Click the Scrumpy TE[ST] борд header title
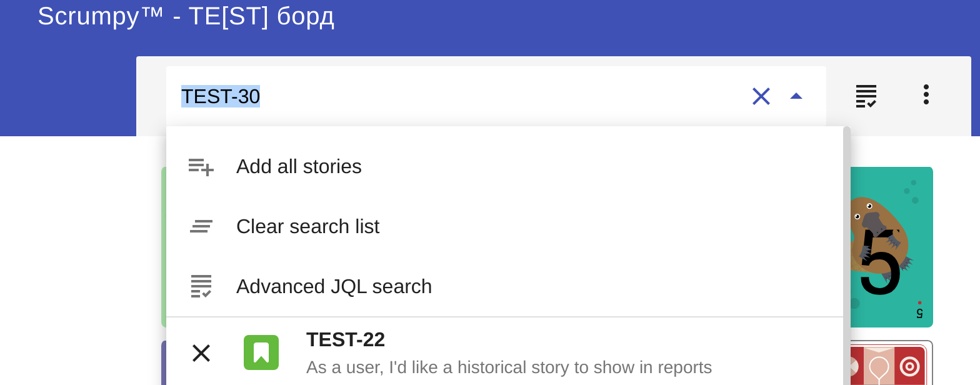The image size is (980, 385). click(x=186, y=16)
